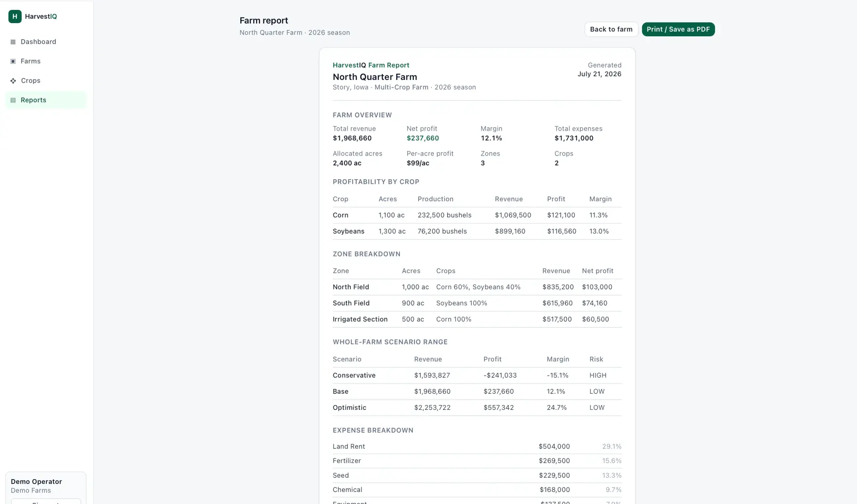This screenshot has width=857, height=504.
Task: Click Corn margin 11.3%
Action: pyautogui.click(x=599, y=215)
